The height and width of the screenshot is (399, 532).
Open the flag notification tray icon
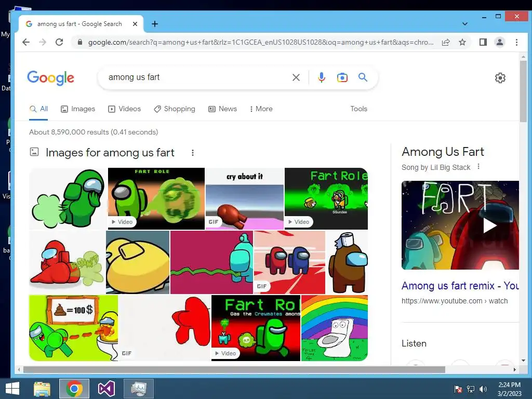[458, 389]
